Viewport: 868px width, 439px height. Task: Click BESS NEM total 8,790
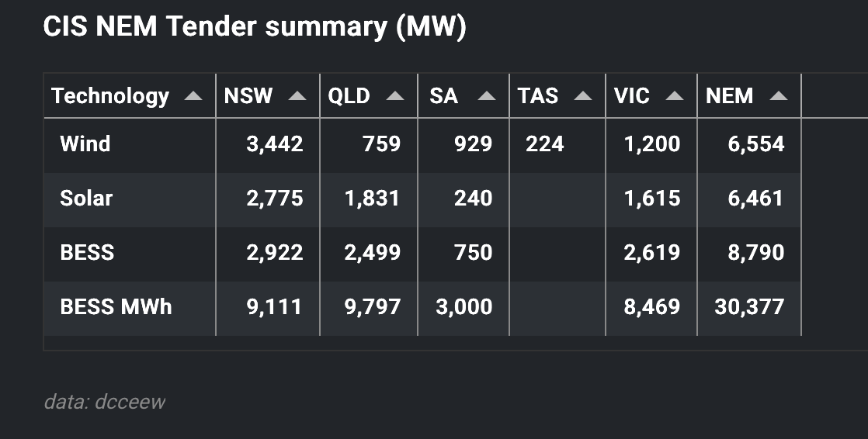point(755,253)
